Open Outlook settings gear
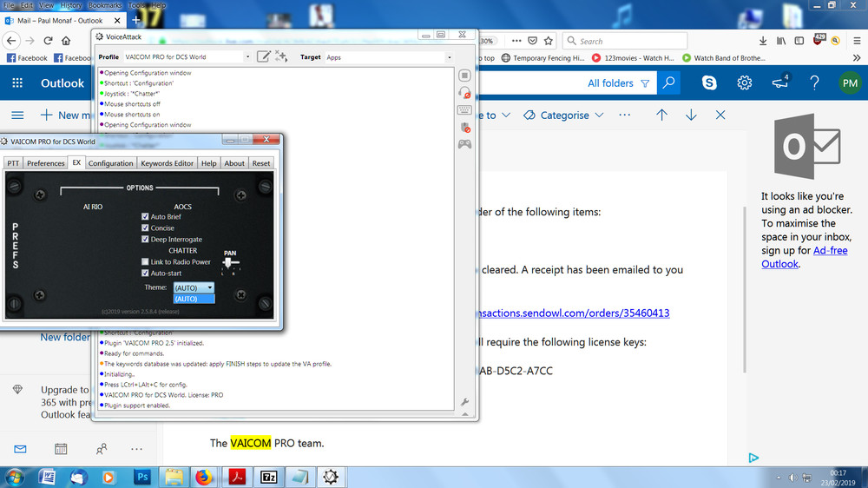The width and height of the screenshot is (868, 488). click(744, 83)
